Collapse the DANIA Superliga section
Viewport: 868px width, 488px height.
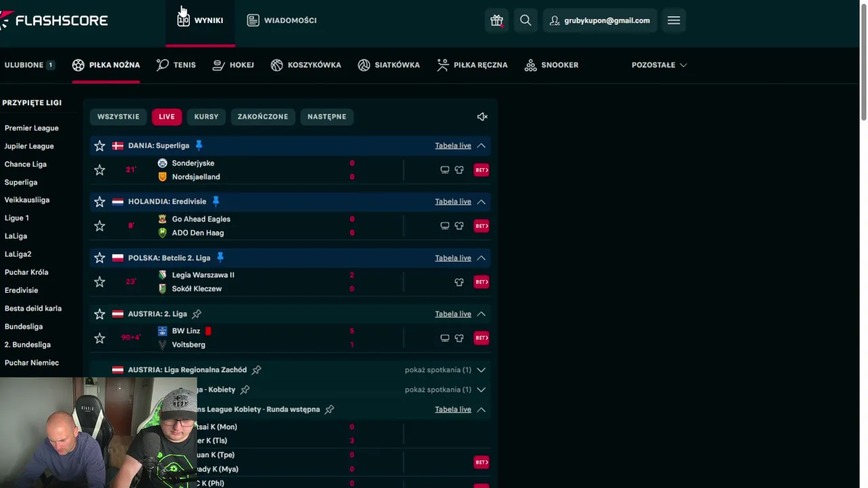click(481, 146)
